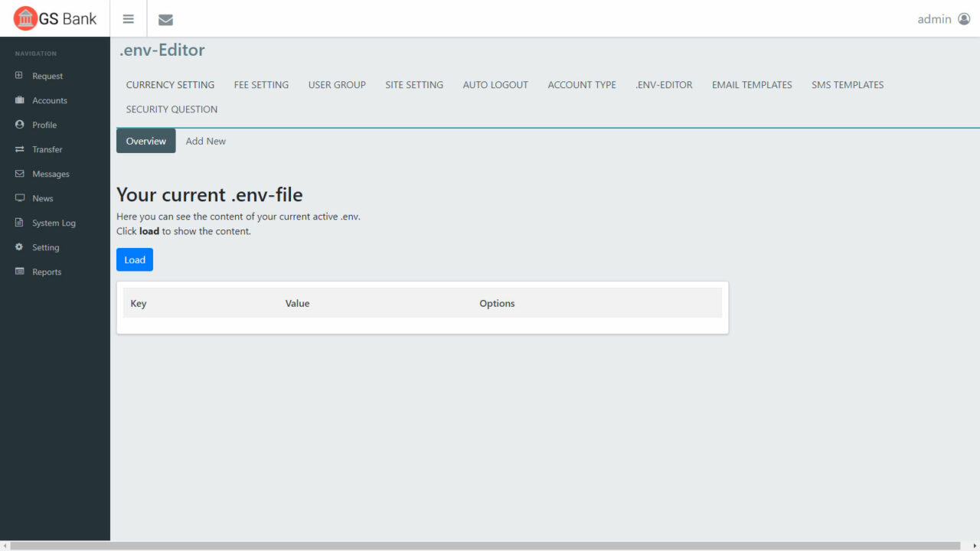Click the Setting gear icon in sidebar

coord(19,247)
